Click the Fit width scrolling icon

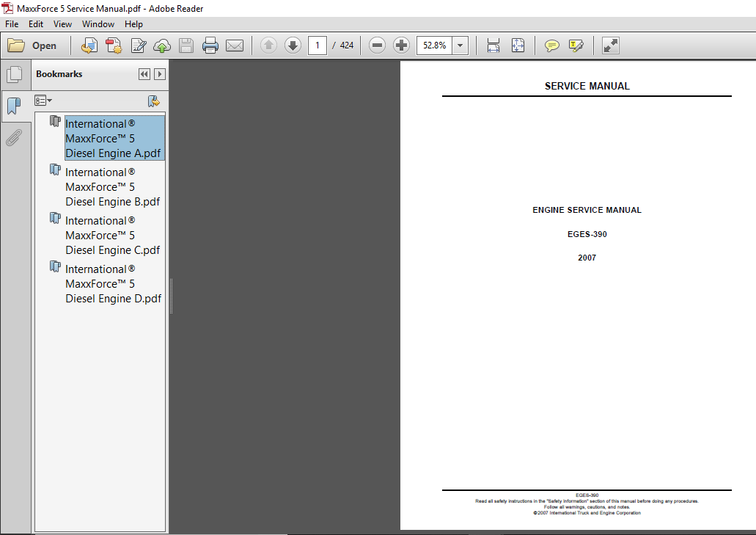tap(493, 46)
